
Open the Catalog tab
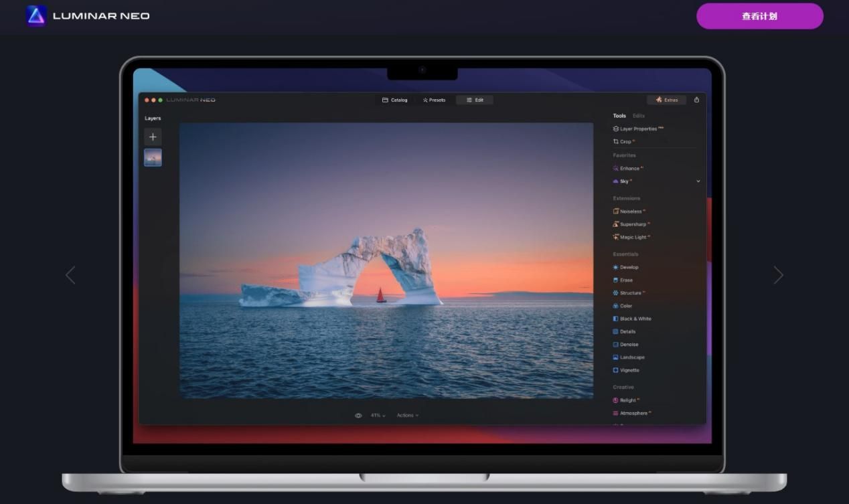click(x=395, y=100)
